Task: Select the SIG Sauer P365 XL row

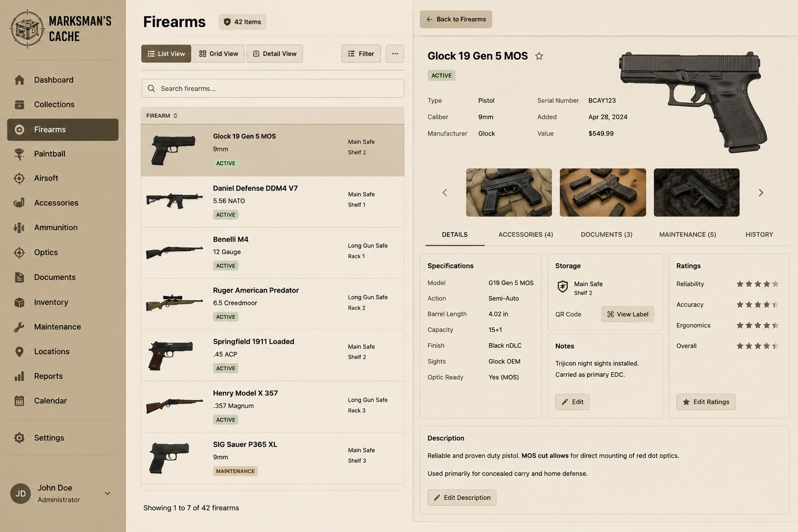Action: point(272,458)
